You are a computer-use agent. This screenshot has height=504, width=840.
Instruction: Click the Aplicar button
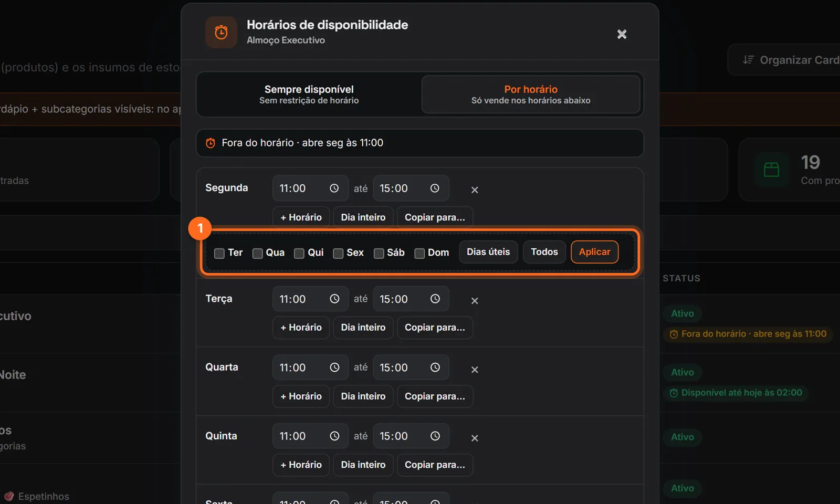pyautogui.click(x=594, y=252)
